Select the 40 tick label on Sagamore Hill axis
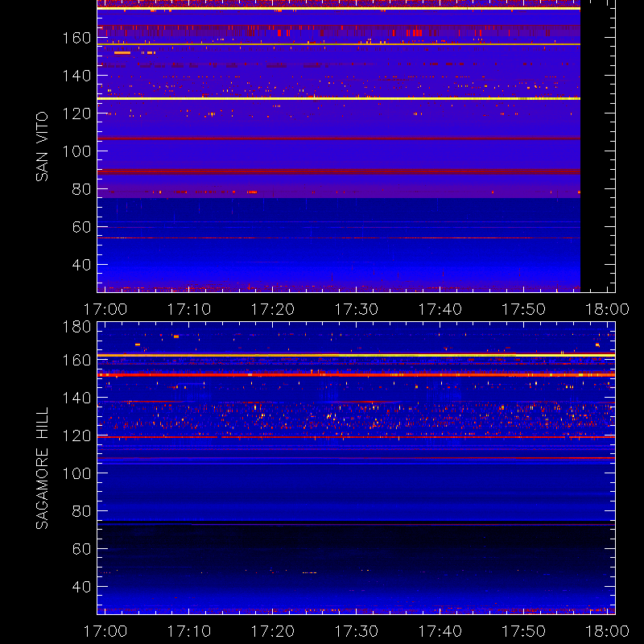The width and height of the screenshot is (644, 644). click(81, 587)
